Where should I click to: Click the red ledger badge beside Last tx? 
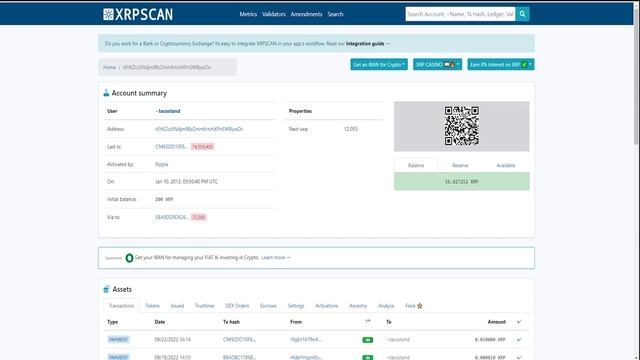[202, 147]
